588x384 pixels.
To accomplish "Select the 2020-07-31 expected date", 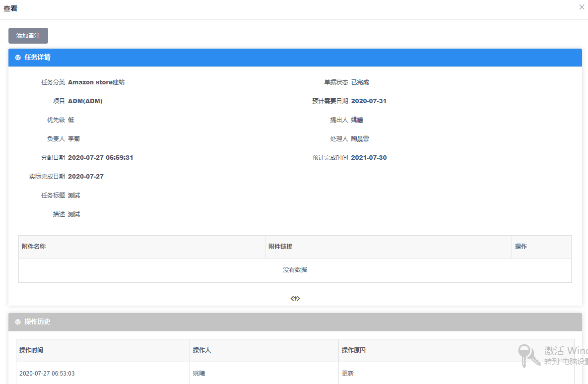I will tap(369, 101).
